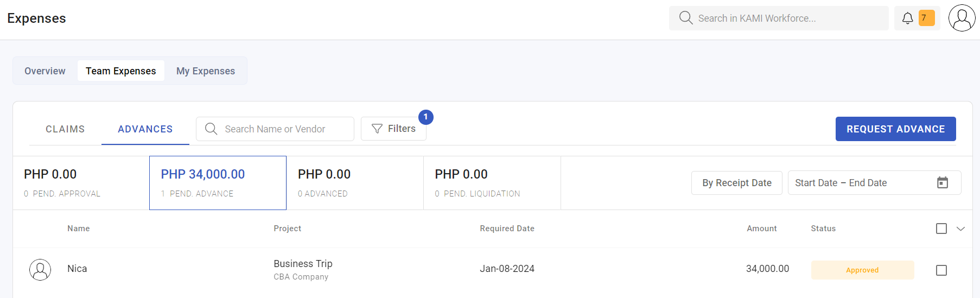The width and height of the screenshot is (980, 298).
Task: Expand the chevron beside header checkbox
Action: click(960, 229)
